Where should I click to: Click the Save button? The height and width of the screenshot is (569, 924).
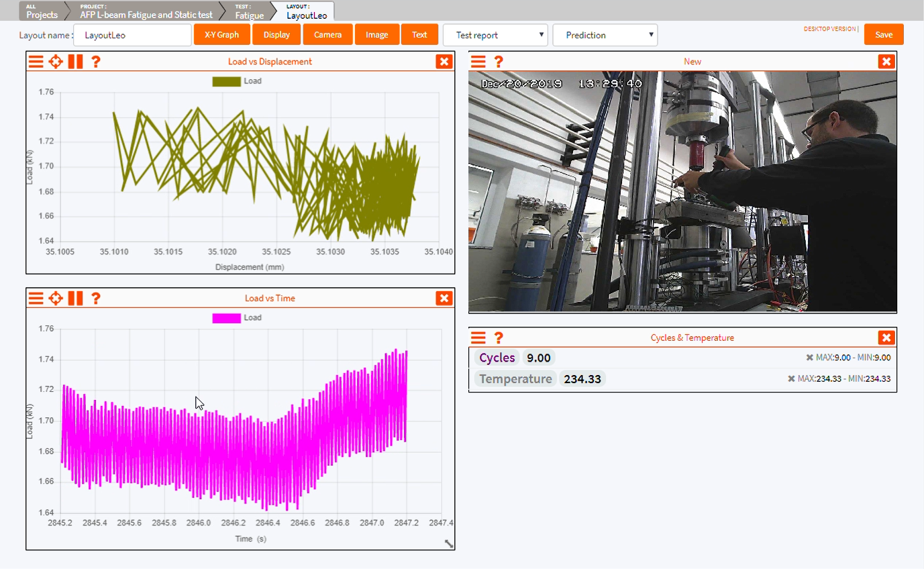(x=883, y=35)
